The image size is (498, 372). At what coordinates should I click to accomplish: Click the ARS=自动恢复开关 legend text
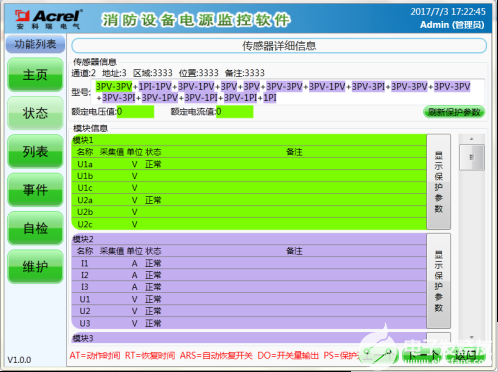(x=216, y=356)
